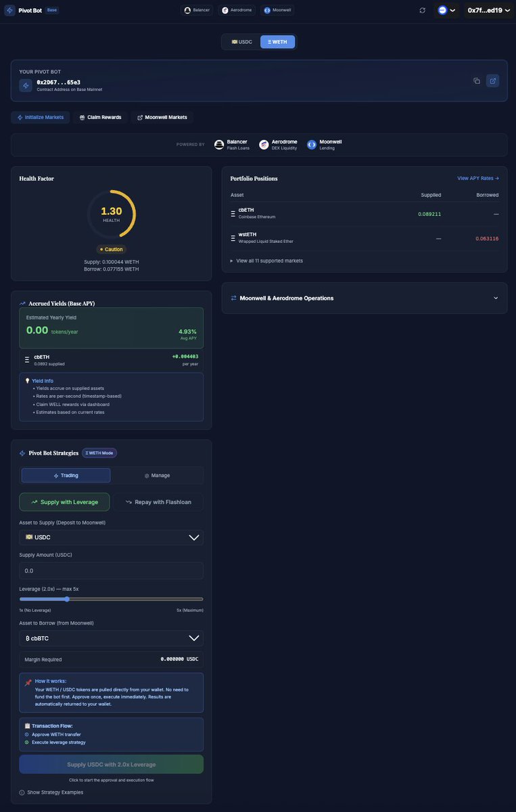This screenshot has width=516, height=812.
Task: Click the refresh icon in header
Action: click(x=423, y=10)
